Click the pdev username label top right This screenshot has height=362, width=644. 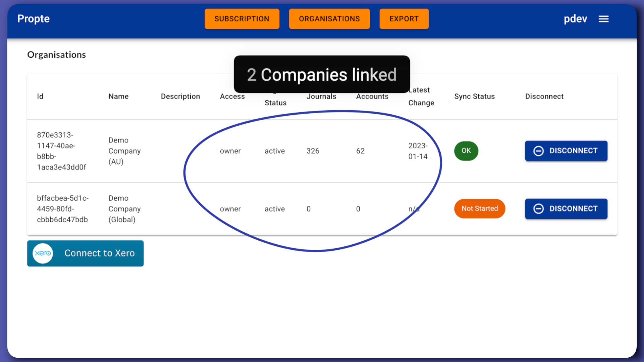point(575,18)
